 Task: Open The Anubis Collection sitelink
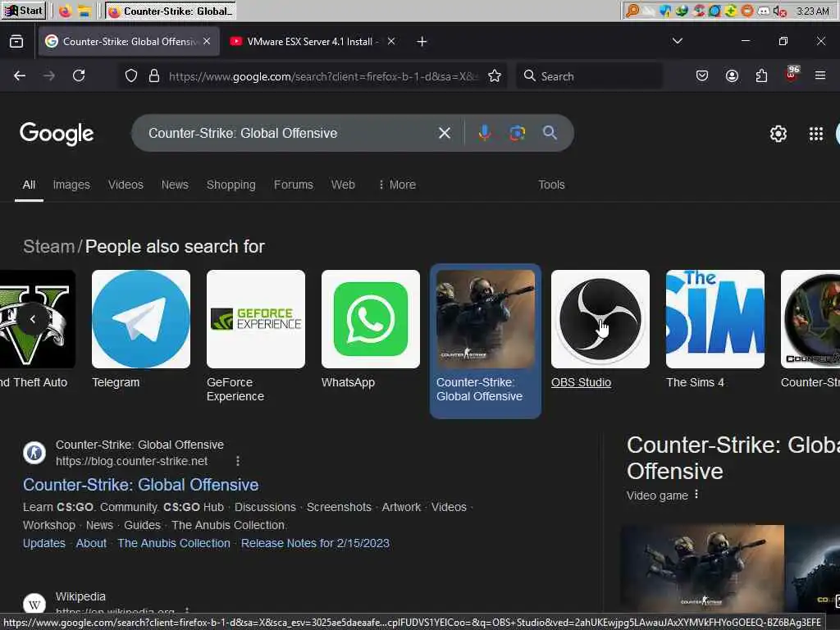coord(174,543)
